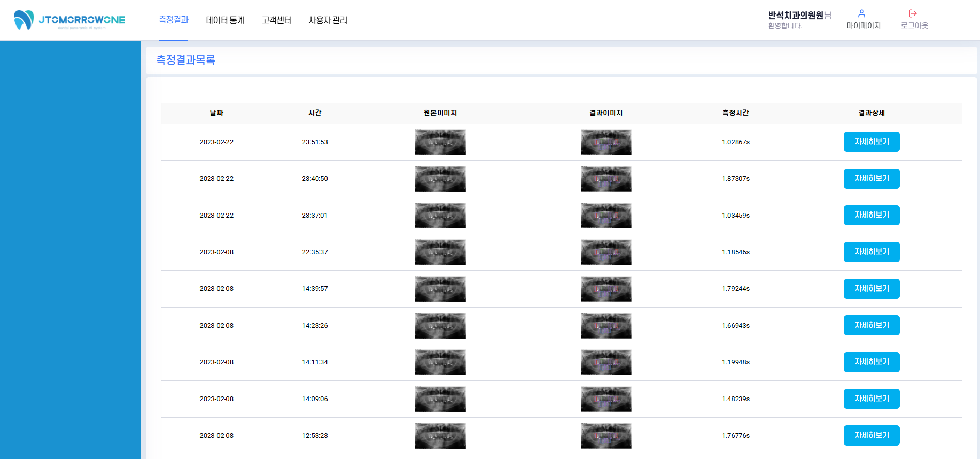Click the 로그아웃 logout icon
This screenshot has height=459, width=980.
[913, 13]
